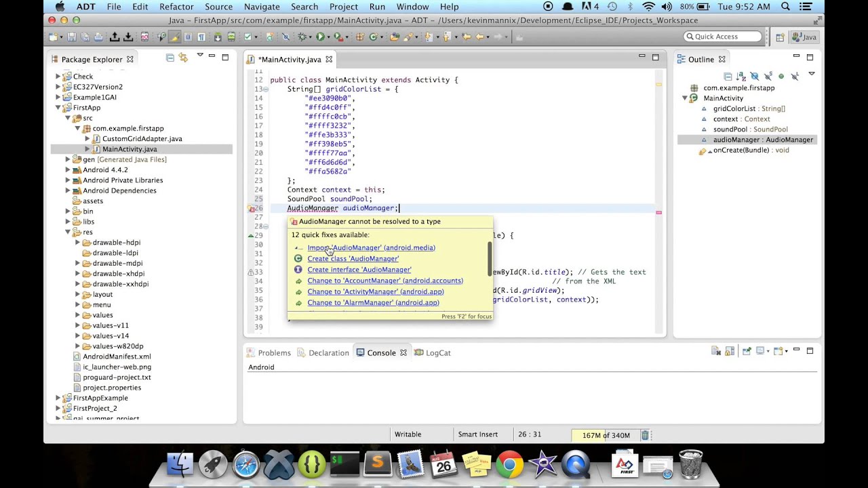Open Chrome from the Dock
Image resolution: width=868 pixels, height=488 pixels.
[x=509, y=465]
